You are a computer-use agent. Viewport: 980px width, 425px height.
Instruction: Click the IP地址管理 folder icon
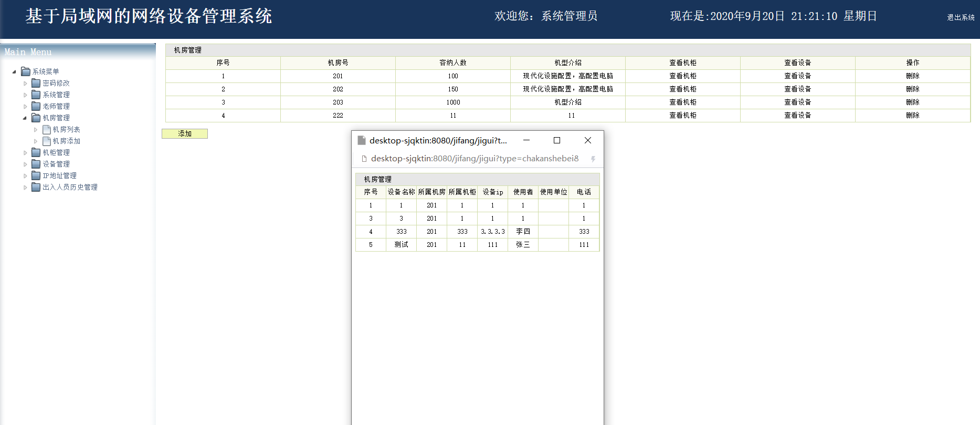[x=36, y=175]
